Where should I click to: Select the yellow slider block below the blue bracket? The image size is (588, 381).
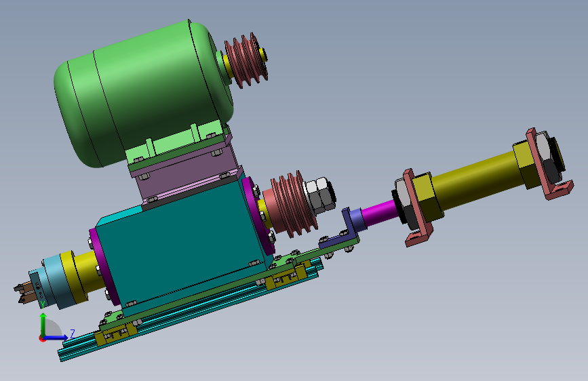(x=287, y=277)
